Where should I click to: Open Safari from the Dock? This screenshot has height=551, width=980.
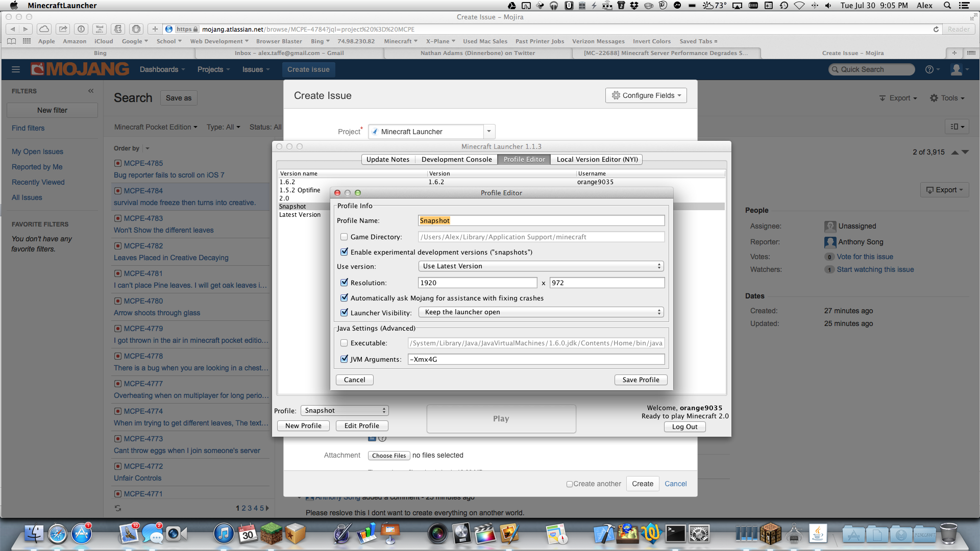click(x=58, y=534)
